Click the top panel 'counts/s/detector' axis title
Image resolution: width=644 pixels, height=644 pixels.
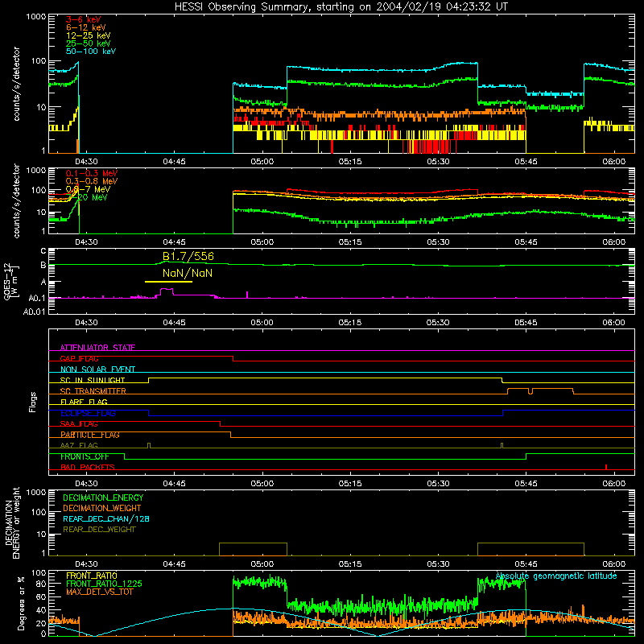coord(16,84)
